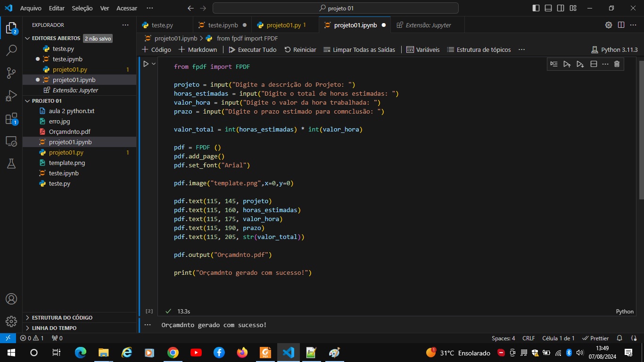The width and height of the screenshot is (644, 362).
Task: Toggle the secondary sidebar layout button
Action: (561, 8)
